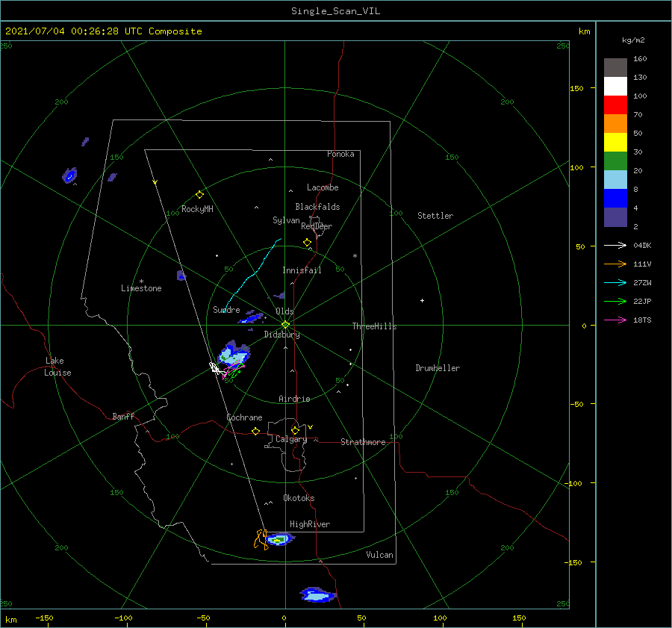Click the Ponoka town label
The width and height of the screenshot is (672, 628).
pyautogui.click(x=340, y=154)
